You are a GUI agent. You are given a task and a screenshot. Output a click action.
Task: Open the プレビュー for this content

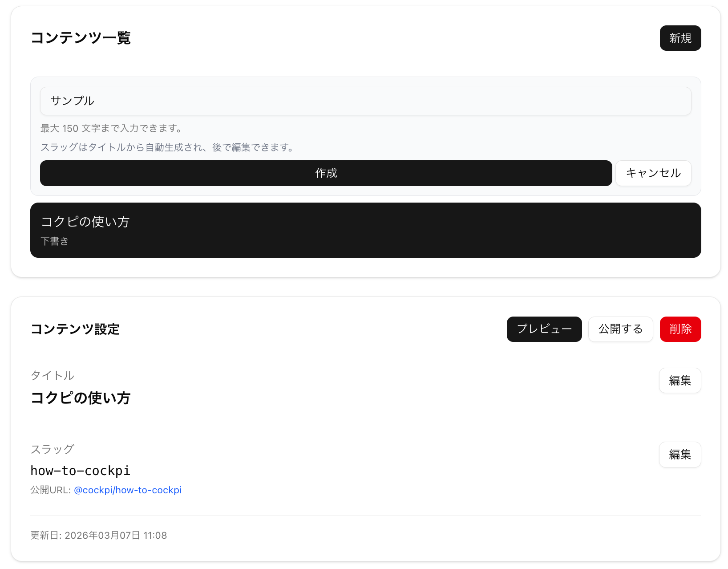[x=544, y=329]
